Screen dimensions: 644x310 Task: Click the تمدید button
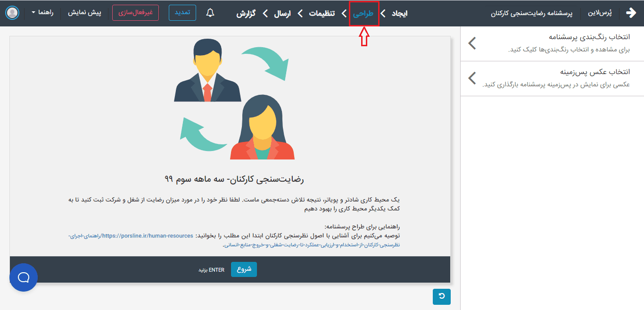click(x=182, y=13)
